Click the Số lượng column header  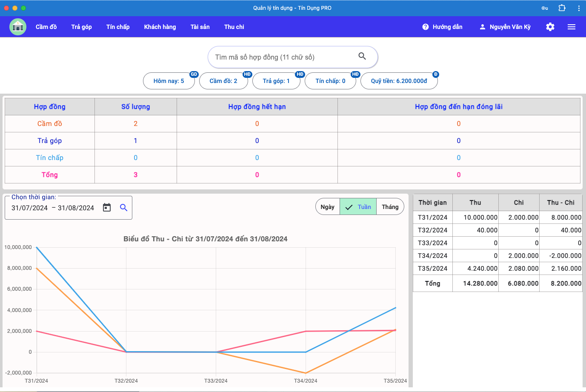click(136, 106)
